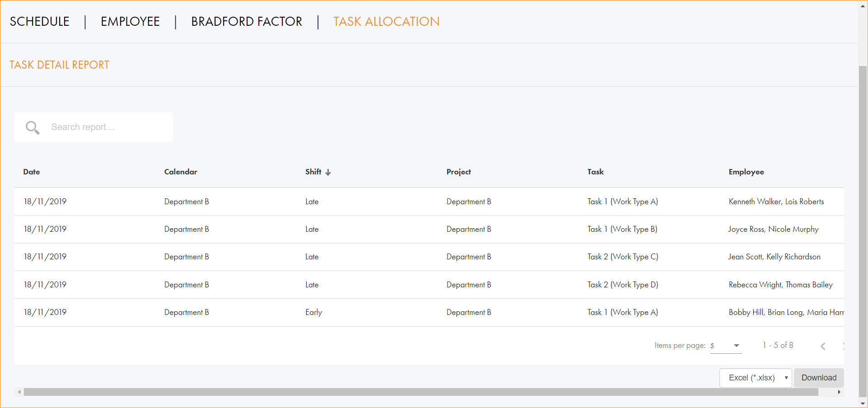Click the Search report input field

(108, 127)
